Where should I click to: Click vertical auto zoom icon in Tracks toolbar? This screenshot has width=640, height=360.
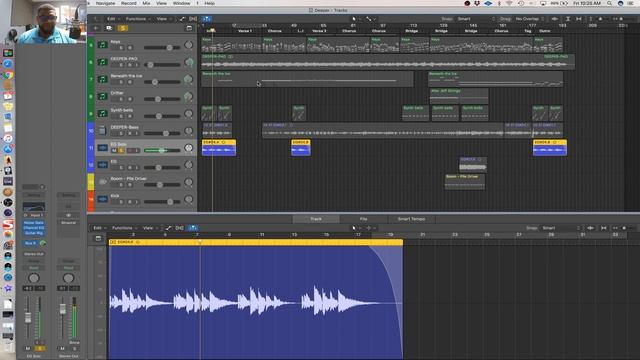pyautogui.click(x=568, y=19)
